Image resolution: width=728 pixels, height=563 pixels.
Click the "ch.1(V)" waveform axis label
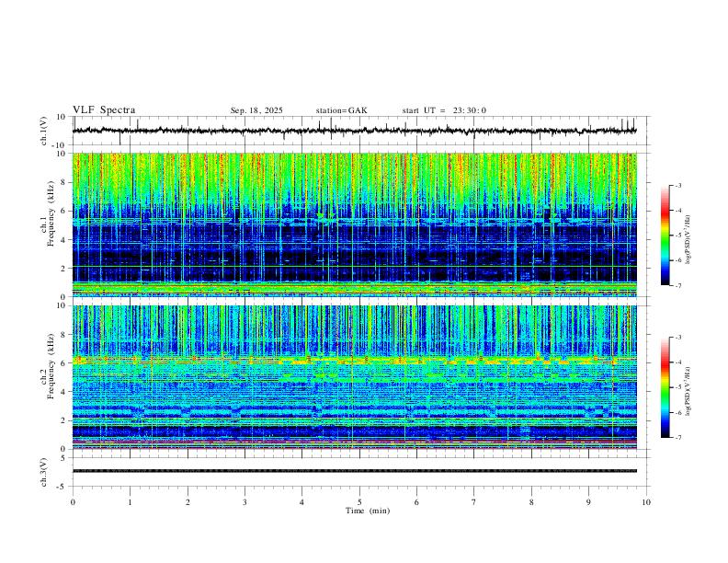coord(44,131)
